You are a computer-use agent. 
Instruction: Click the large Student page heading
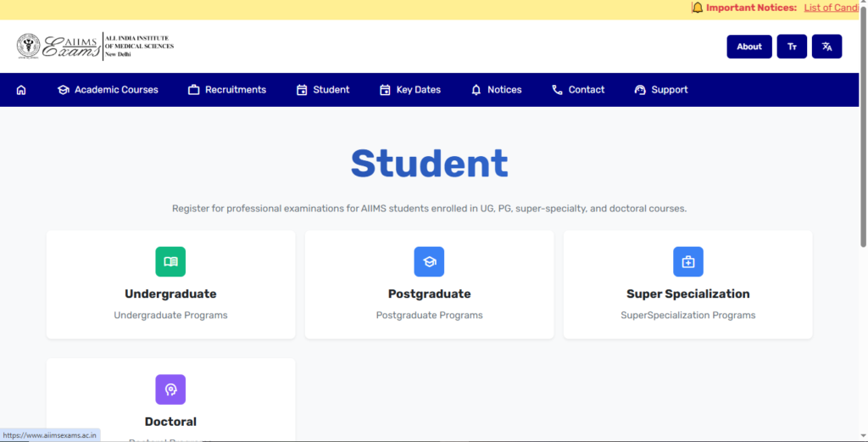pos(429,164)
